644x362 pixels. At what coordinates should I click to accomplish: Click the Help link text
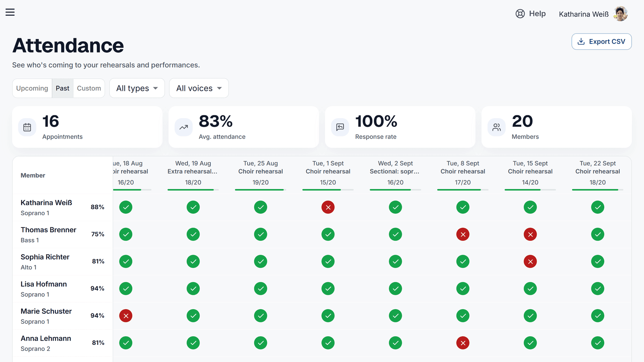(x=537, y=14)
